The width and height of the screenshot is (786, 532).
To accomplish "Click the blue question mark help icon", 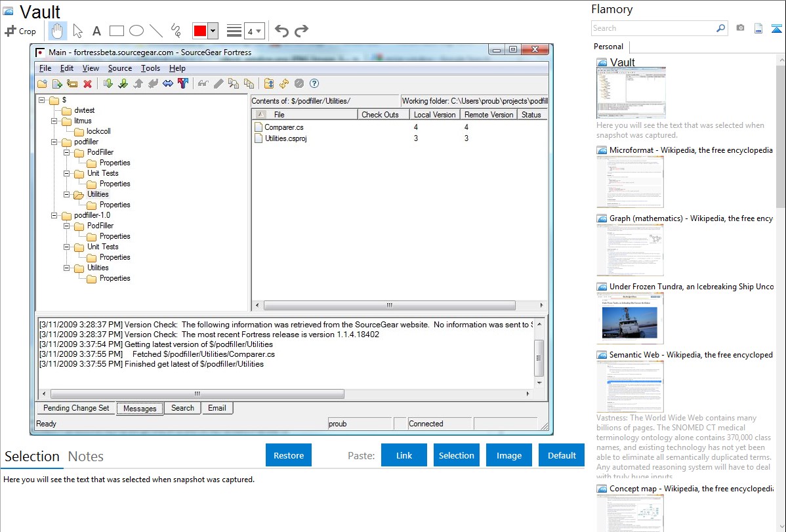I will 314,84.
